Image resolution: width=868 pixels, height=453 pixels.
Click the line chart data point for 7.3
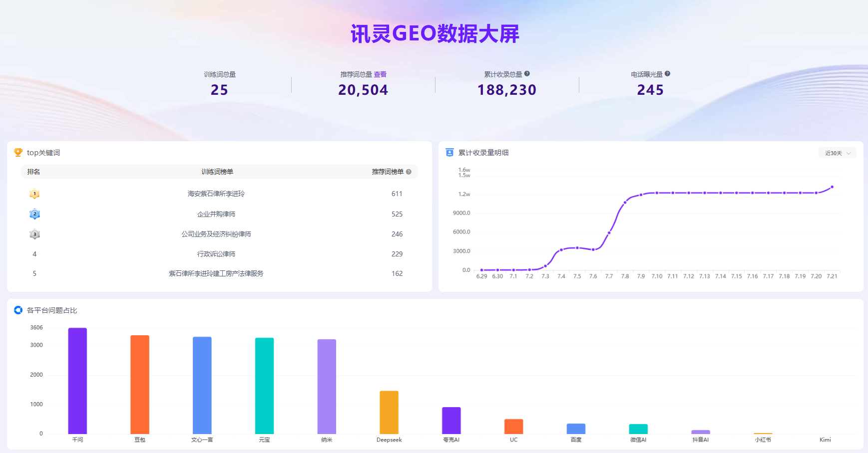click(545, 266)
